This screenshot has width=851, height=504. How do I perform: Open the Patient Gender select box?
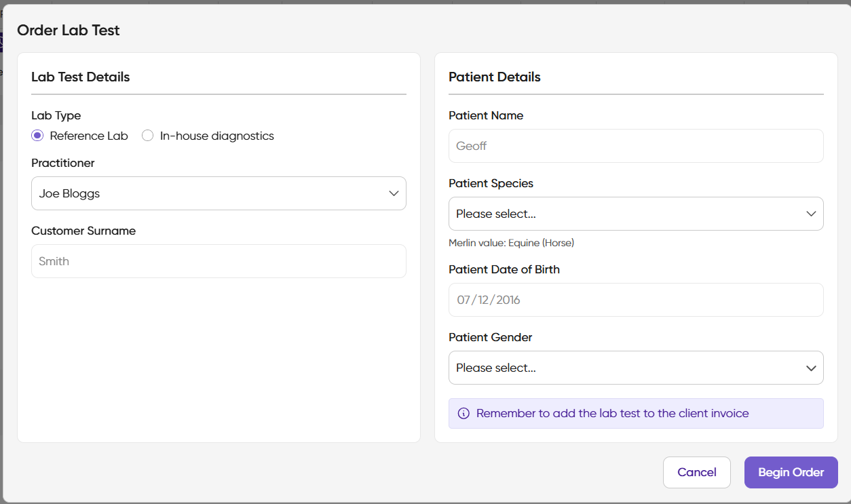point(636,368)
